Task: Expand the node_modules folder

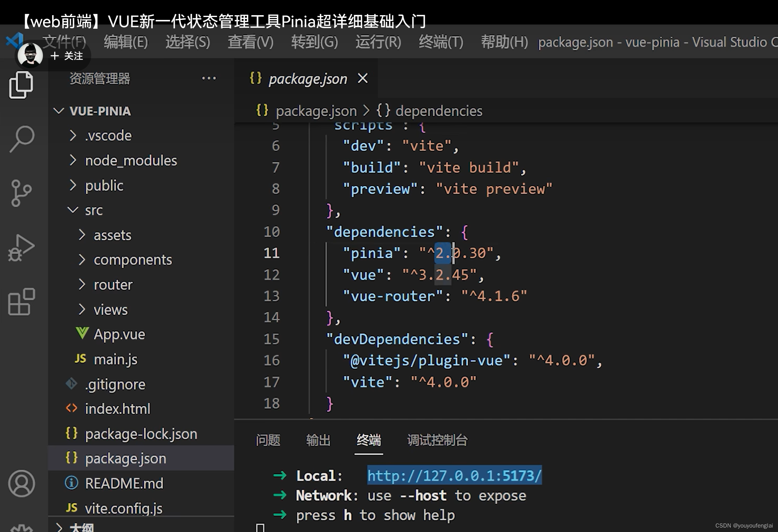Action: [x=141, y=161]
